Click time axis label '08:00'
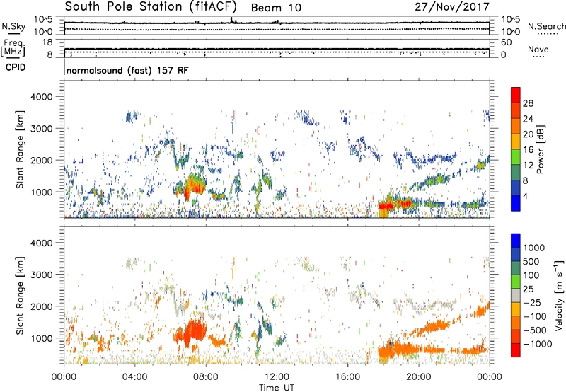Image resolution: width=566 pixels, height=392 pixels. (205, 377)
